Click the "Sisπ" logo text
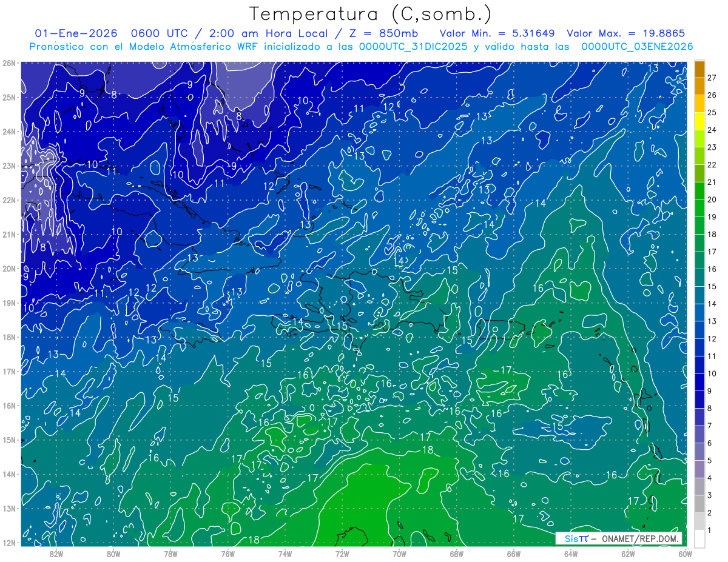 coord(576,538)
